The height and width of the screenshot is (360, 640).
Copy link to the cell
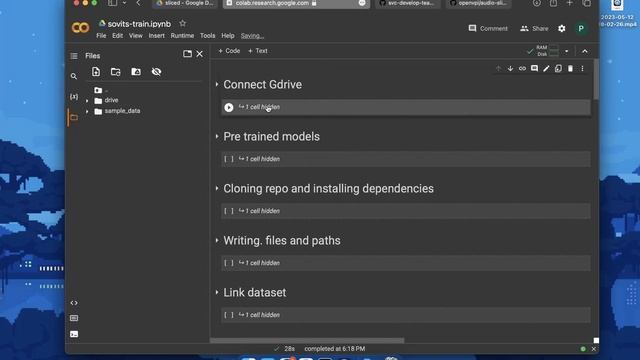click(522, 69)
